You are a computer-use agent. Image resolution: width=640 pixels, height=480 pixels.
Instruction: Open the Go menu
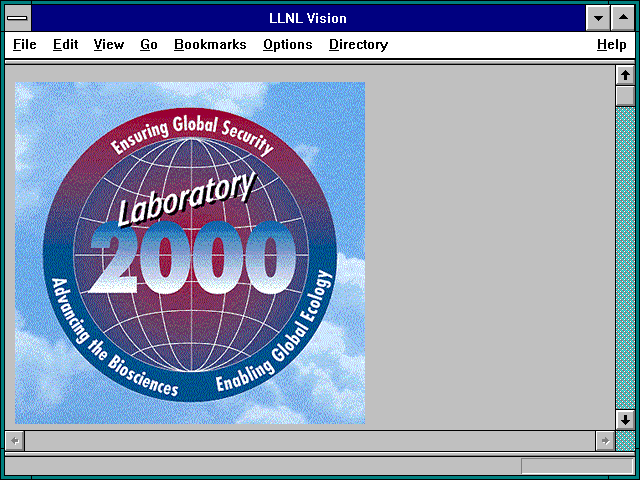click(149, 44)
